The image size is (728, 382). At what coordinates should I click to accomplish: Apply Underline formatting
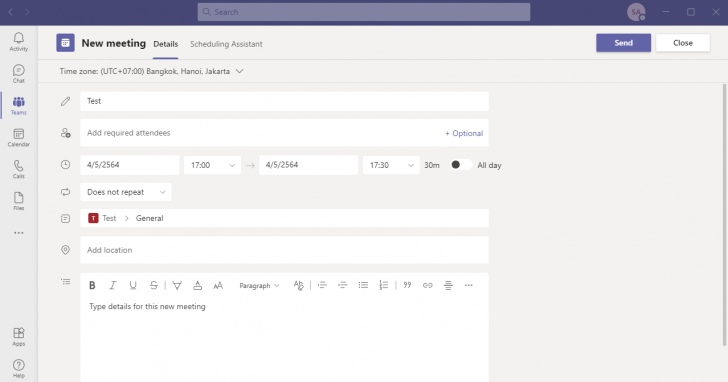(133, 285)
